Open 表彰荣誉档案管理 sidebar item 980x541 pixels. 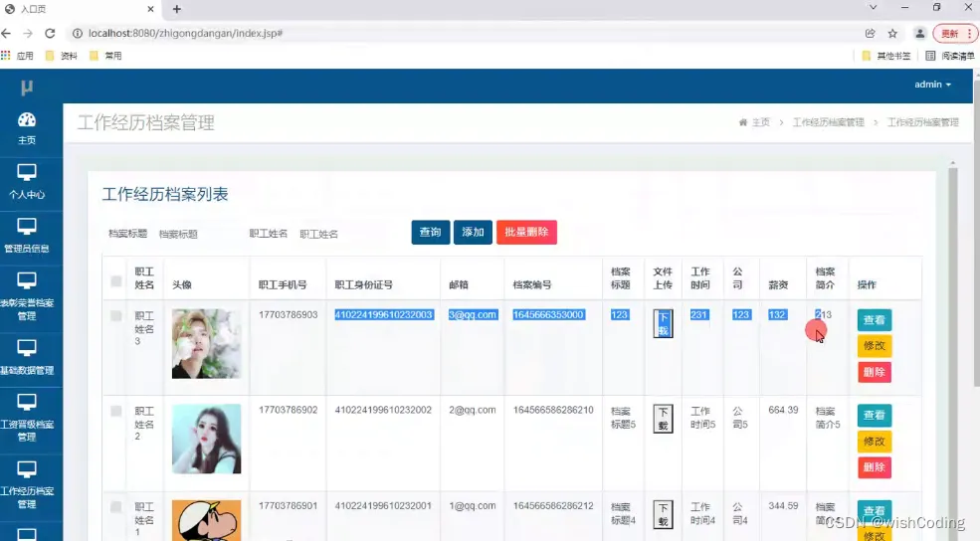click(27, 296)
